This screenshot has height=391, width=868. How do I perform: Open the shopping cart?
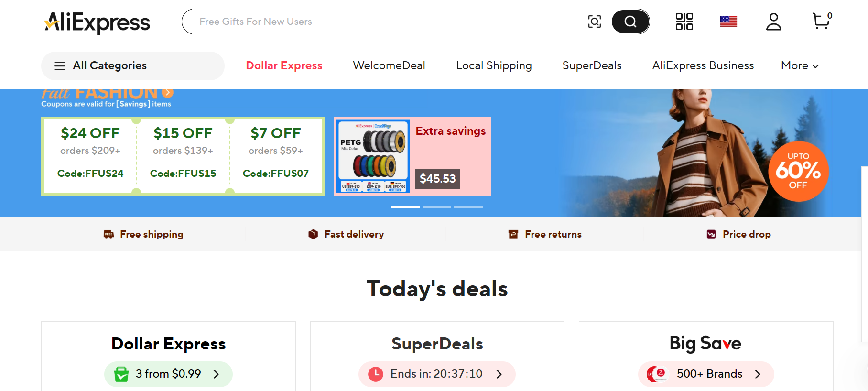click(x=821, y=21)
